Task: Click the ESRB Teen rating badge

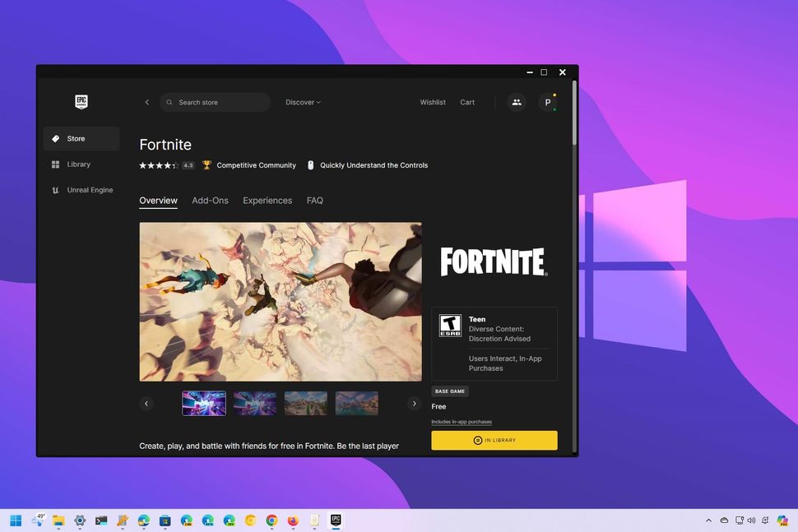Action: pos(451,325)
